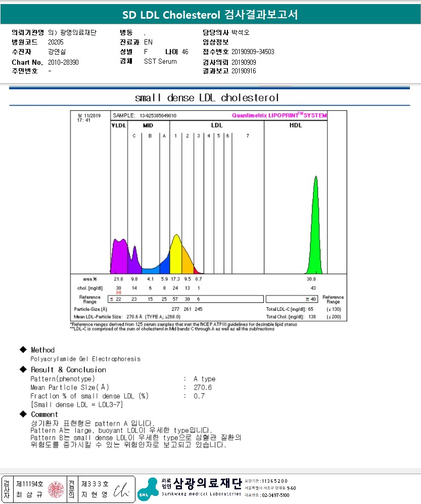
Task: Click the report title SD LDL Cholesterol banner
Action: 210,15
